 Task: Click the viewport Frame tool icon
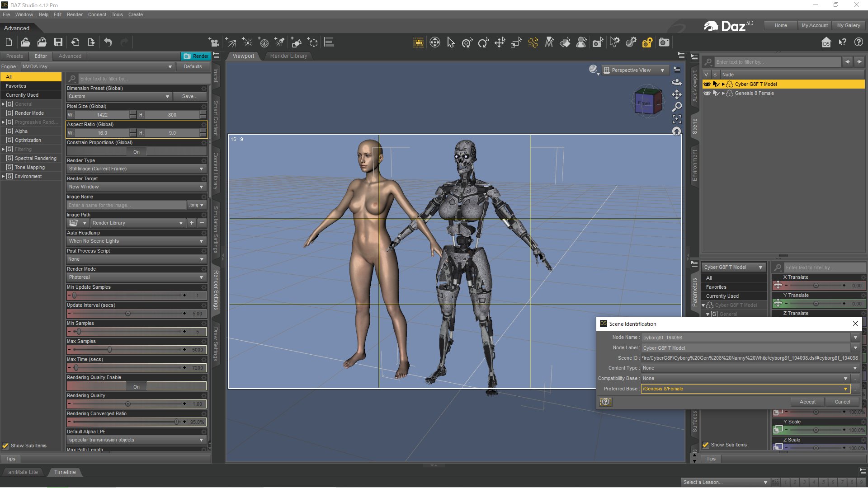(677, 119)
